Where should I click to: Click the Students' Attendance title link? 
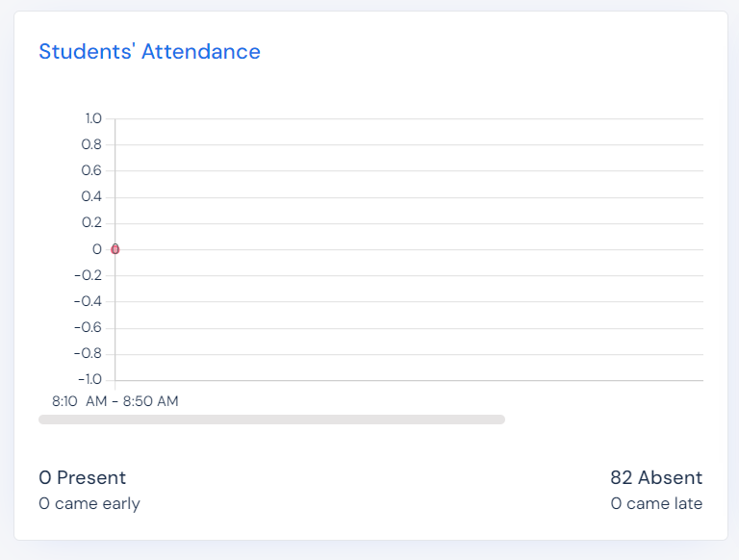point(149,52)
